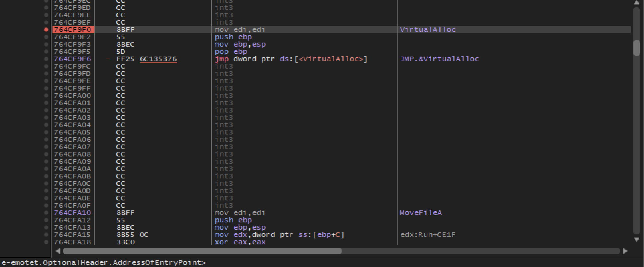Toggle breakpoint dot at address 764CFA10

click(46, 213)
